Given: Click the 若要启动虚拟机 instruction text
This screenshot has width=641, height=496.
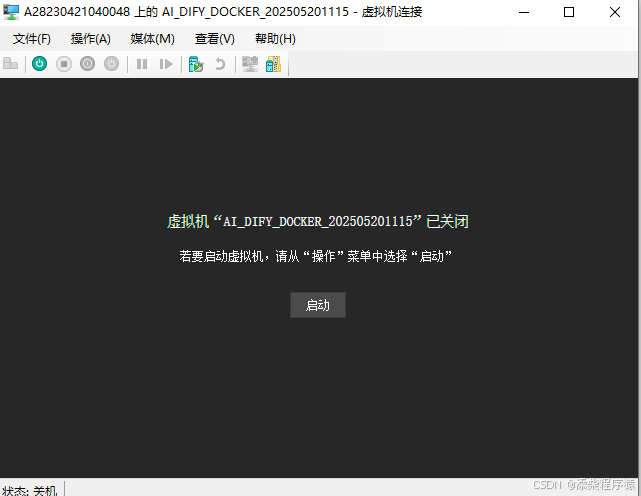Looking at the screenshot, I should pyautogui.click(x=316, y=256).
